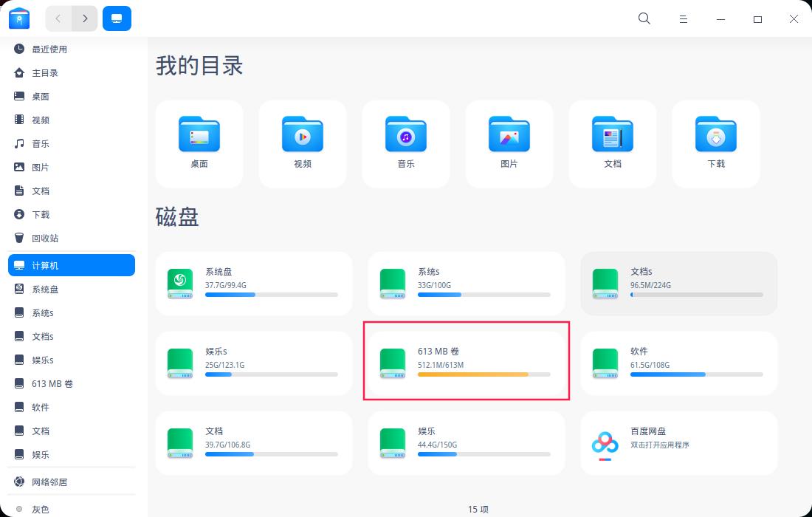Click the file manager logo icon top-left

pyautogui.click(x=18, y=18)
